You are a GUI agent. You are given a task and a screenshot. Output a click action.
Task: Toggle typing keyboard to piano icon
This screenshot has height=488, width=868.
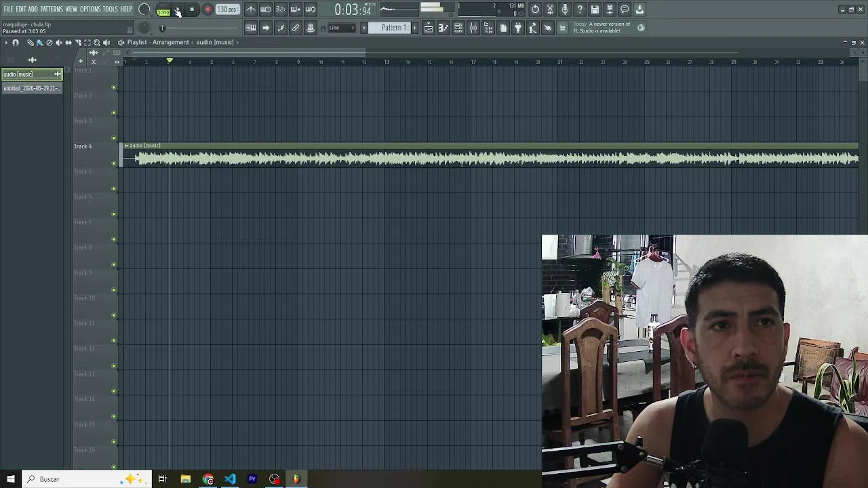(x=251, y=28)
